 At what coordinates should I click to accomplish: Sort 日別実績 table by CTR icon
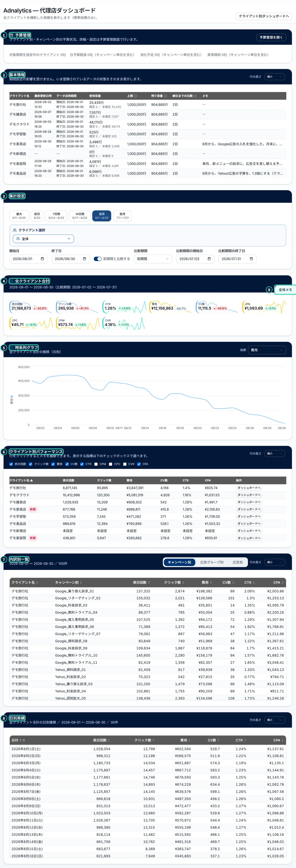tap(245, 740)
